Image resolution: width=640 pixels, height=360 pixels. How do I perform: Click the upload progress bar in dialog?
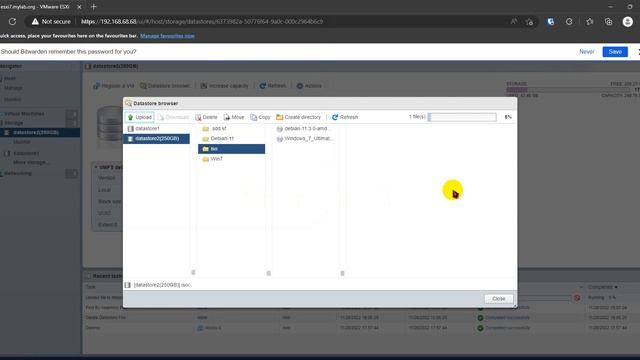coord(462,117)
